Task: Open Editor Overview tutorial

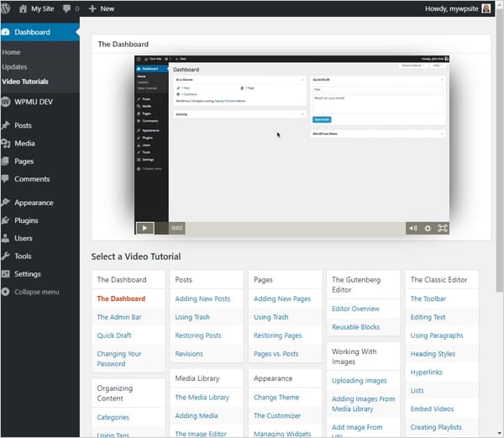Action: [x=355, y=309]
